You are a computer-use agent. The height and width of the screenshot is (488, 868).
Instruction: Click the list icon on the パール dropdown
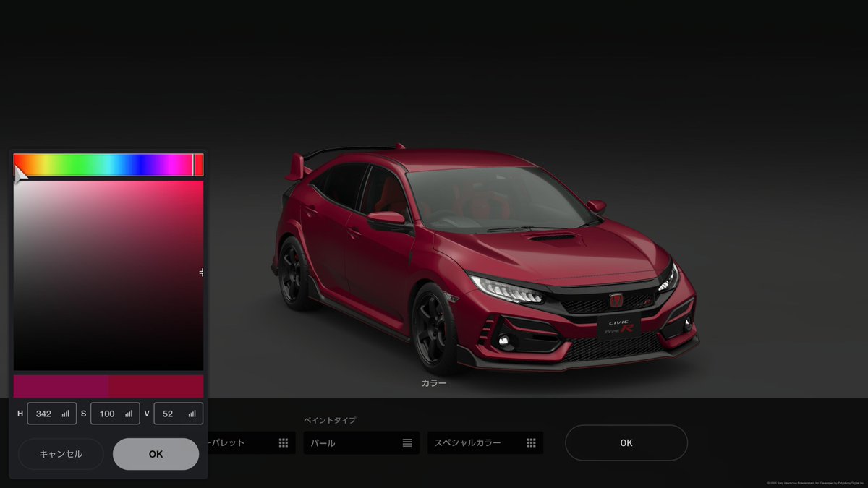click(x=407, y=442)
